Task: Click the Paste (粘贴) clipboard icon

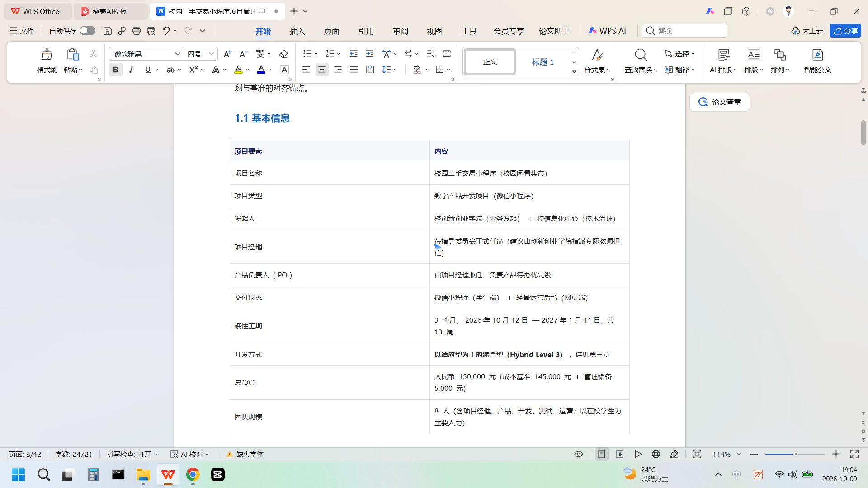Action: click(72, 55)
